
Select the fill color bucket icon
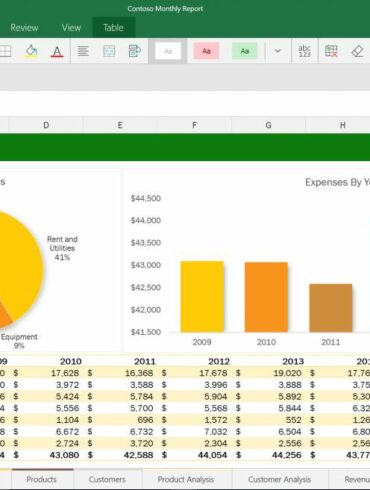tap(31, 51)
